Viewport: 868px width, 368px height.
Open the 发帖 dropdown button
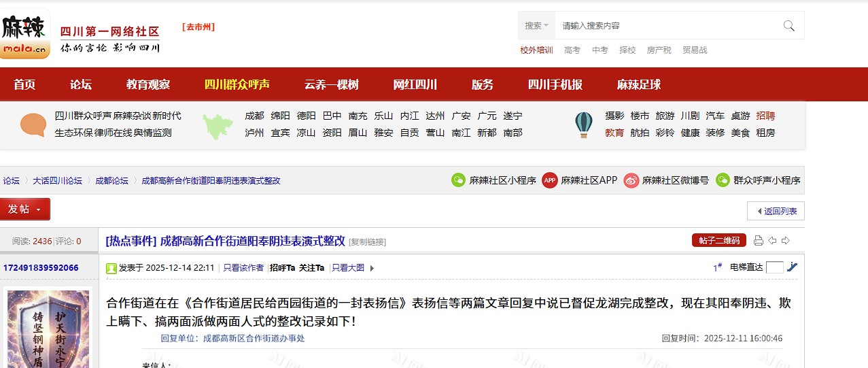point(25,210)
